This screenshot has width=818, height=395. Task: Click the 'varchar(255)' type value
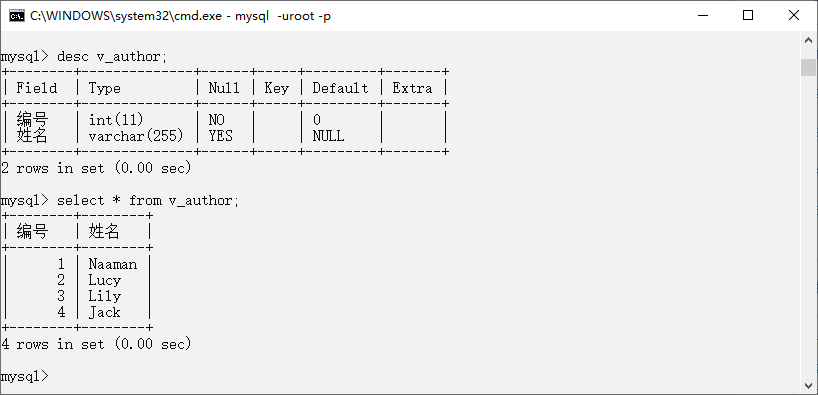pos(136,136)
